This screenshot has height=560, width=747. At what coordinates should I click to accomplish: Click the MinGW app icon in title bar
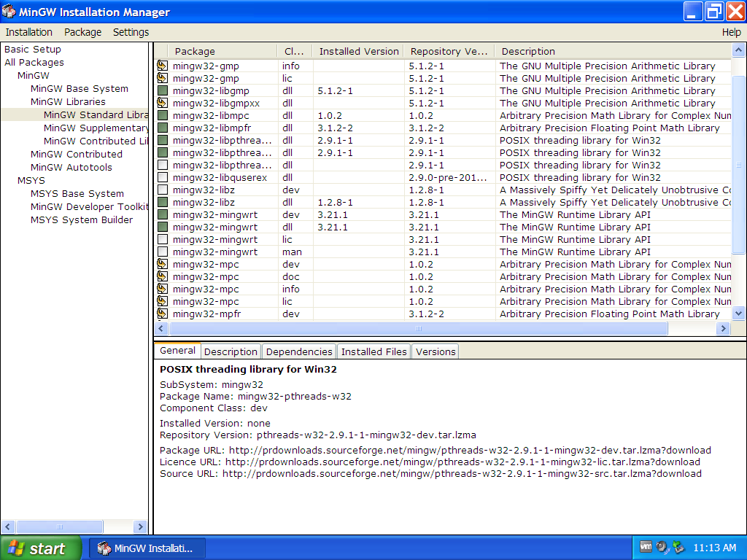9,12
